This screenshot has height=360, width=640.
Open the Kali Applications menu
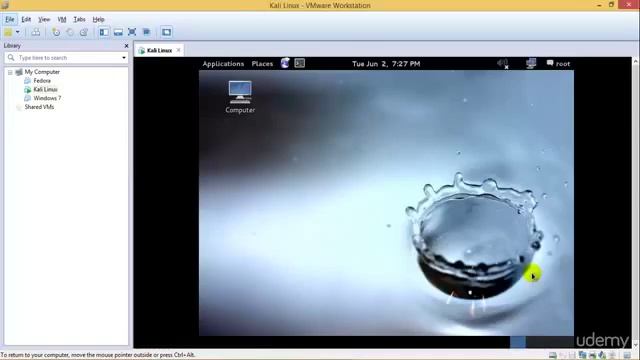(223, 64)
